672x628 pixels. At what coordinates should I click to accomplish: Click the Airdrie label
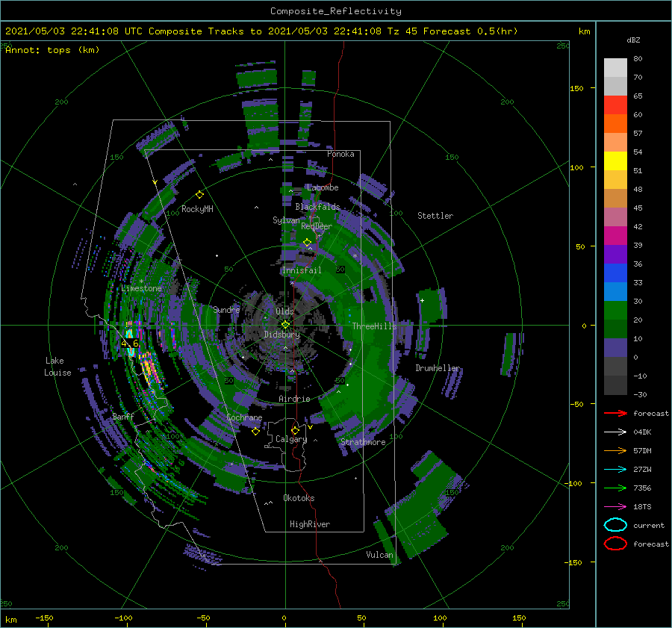[x=294, y=399]
